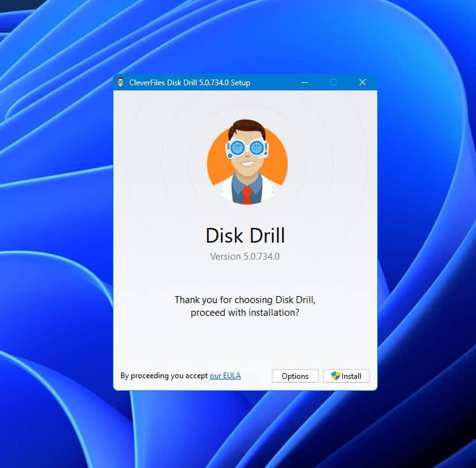Click the Install button
Image resolution: width=476 pixels, height=468 pixels.
tap(346, 376)
